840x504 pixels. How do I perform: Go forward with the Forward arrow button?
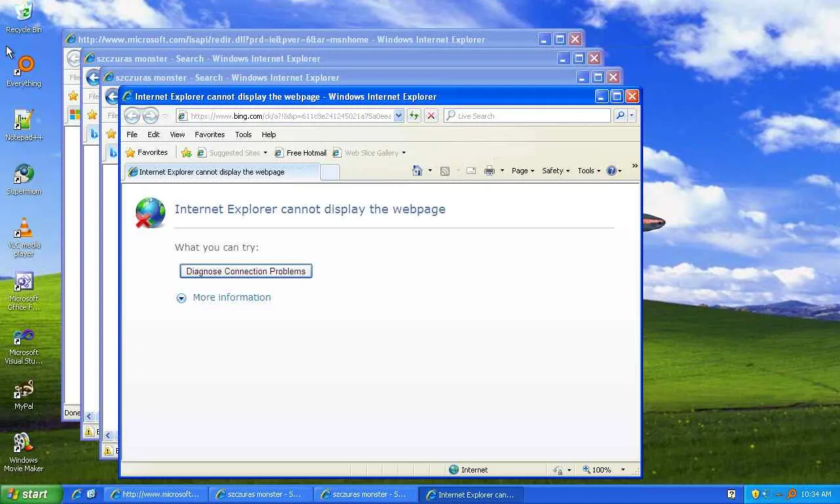[150, 116]
